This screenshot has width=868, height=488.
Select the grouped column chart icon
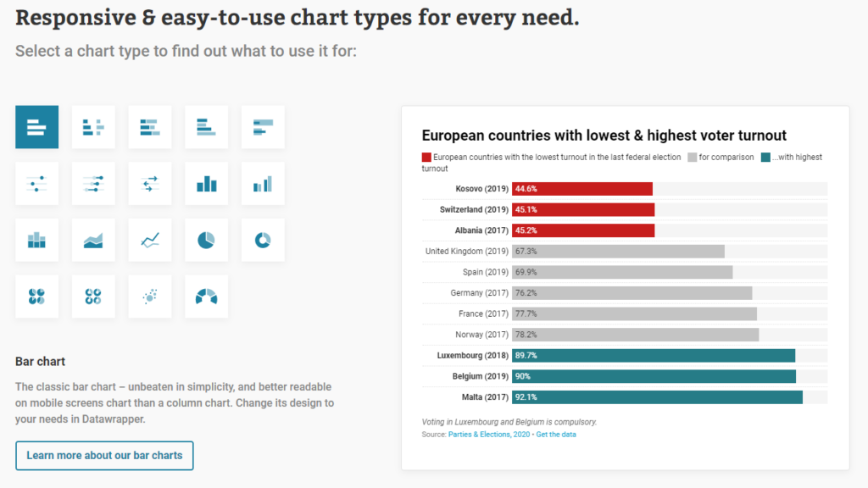(x=263, y=184)
